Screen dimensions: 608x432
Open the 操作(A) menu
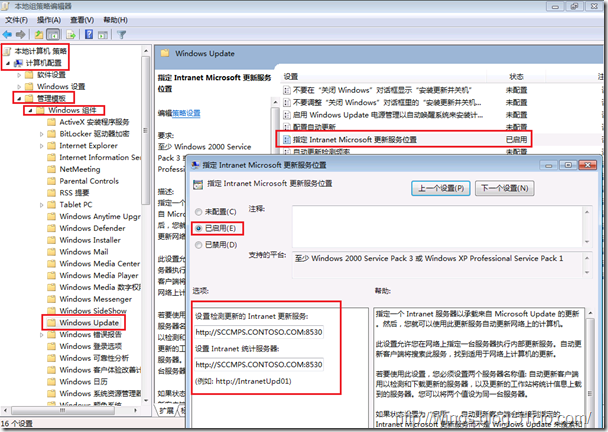[x=49, y=20]
